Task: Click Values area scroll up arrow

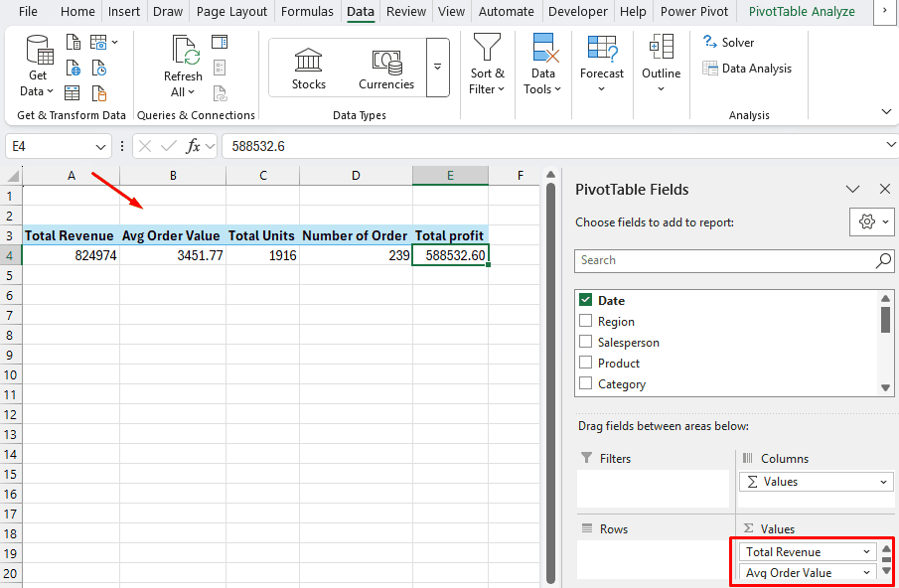Action: click(x=886, y=549)
